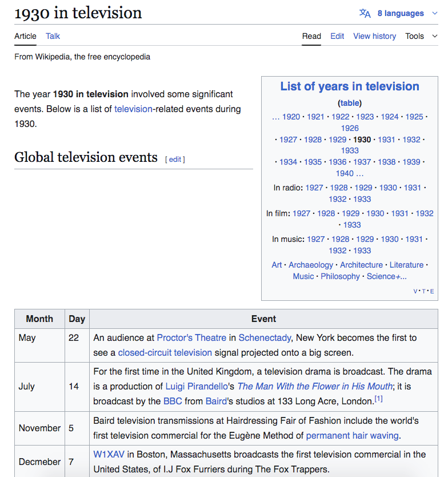The height and width of the screenshot is (477, 448).
Task: Click the Edit tab at top
Action: 337,36
